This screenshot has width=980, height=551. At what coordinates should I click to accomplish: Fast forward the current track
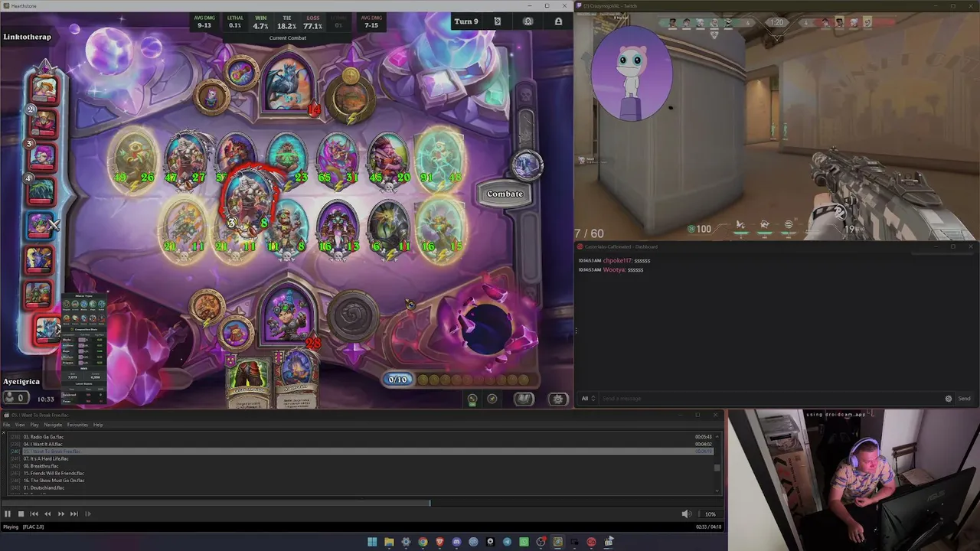click(x=60, y=514)
